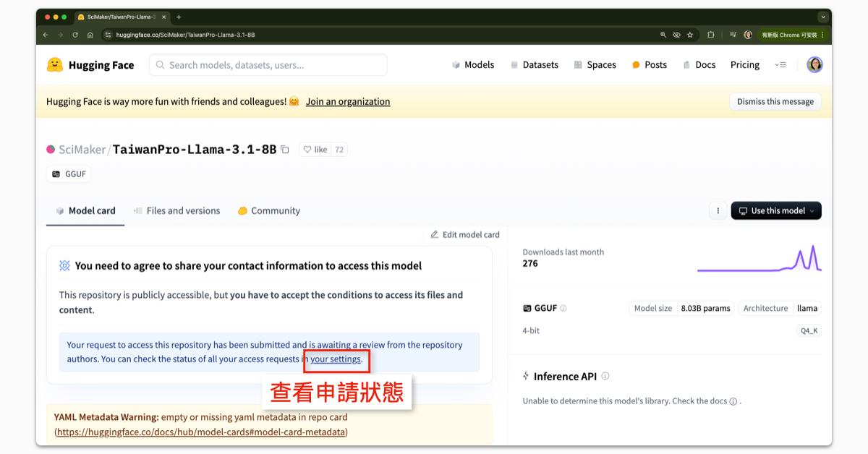This screenshot has width=868, height=454.
Task: Click the SciMaker organization avatar dot
Action: [51, 150]
